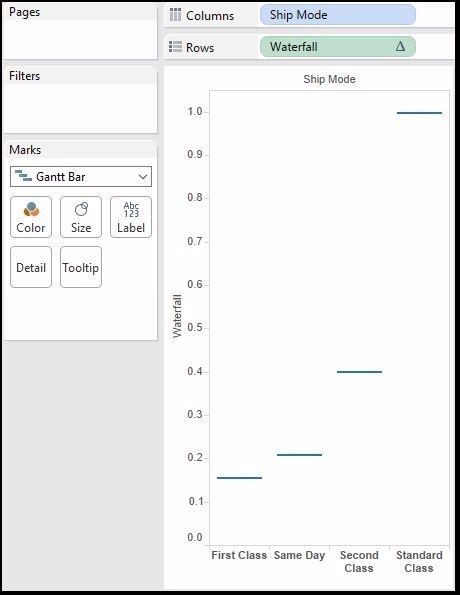Click the Color marks card button

(31, 217)
